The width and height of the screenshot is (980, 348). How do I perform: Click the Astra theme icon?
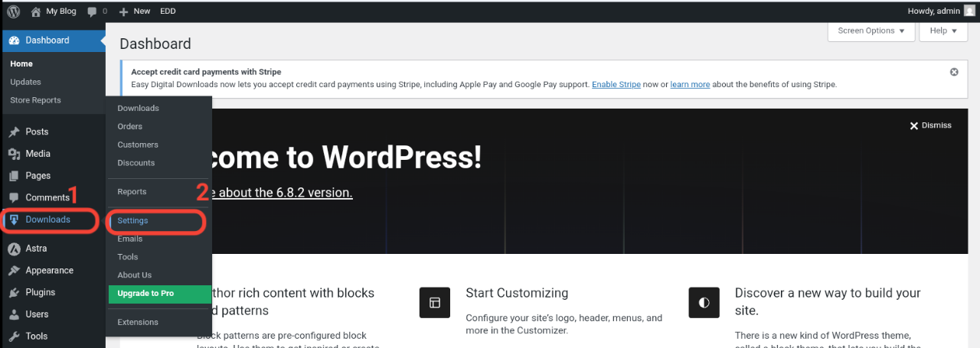pyautogui.click(x=14, y=249)
